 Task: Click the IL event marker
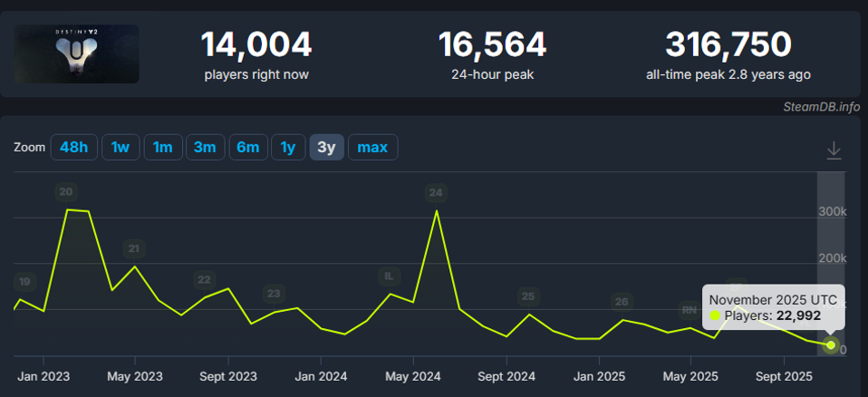390,276
